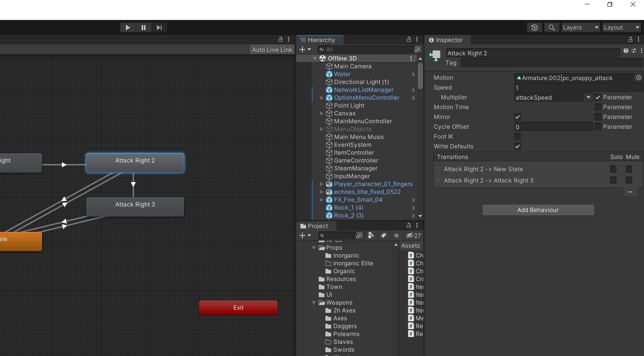Open the motion object picker circle

(639, 78)
